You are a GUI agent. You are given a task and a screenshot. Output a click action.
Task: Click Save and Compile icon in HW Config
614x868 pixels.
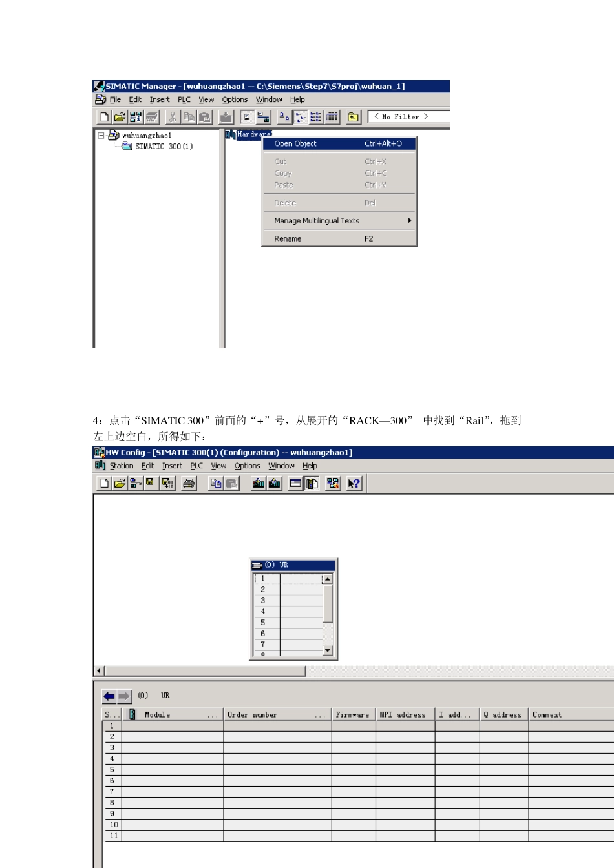tap(167, 483)
